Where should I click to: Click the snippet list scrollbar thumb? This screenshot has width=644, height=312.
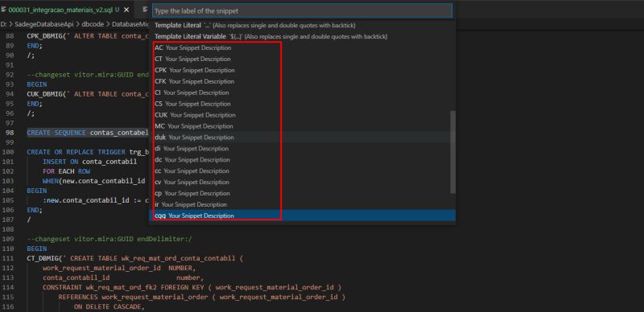[453, 152]
